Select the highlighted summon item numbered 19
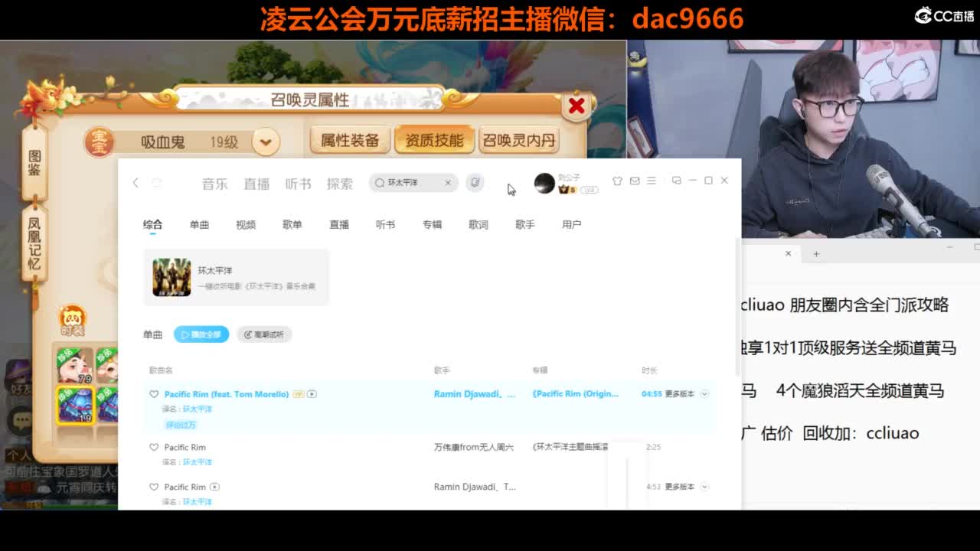The width and height of the screenshot is (980, 551). pos(75,404)
